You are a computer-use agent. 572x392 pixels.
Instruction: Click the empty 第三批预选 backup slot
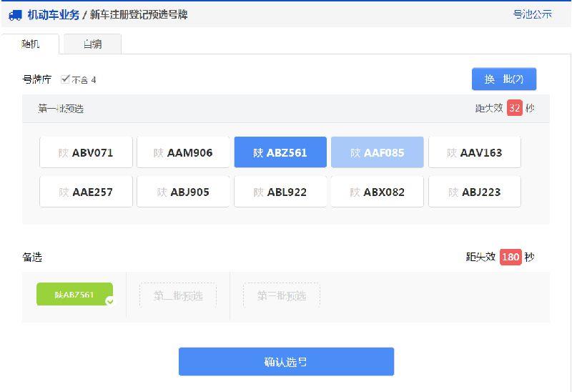click(282, 295)
